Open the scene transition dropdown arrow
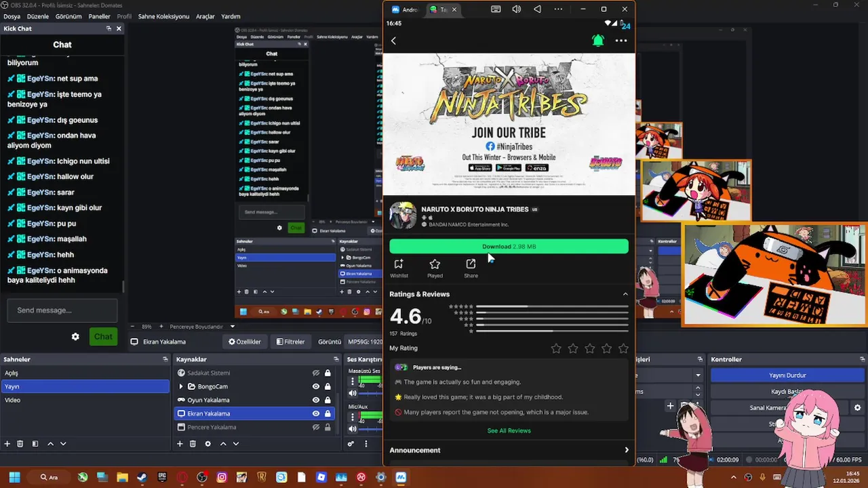 698,375
